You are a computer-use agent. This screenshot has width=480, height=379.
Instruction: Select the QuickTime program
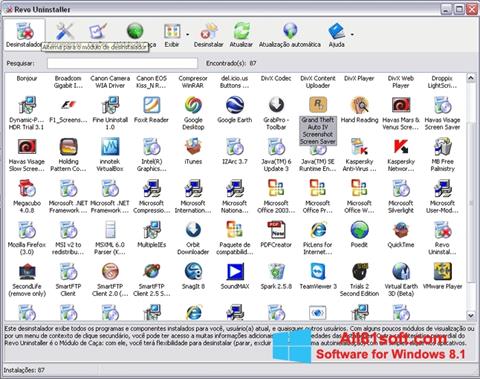[401, 234]
